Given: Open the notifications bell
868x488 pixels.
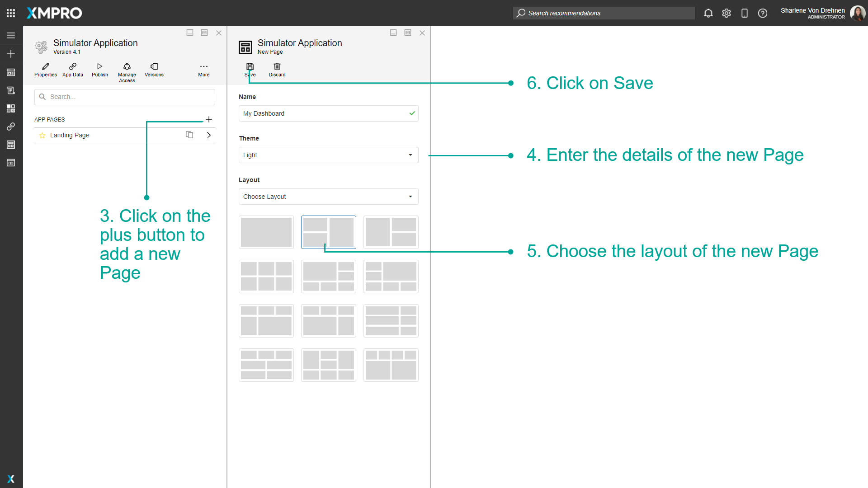Looking at the screenshot, I should coord(708,13).
